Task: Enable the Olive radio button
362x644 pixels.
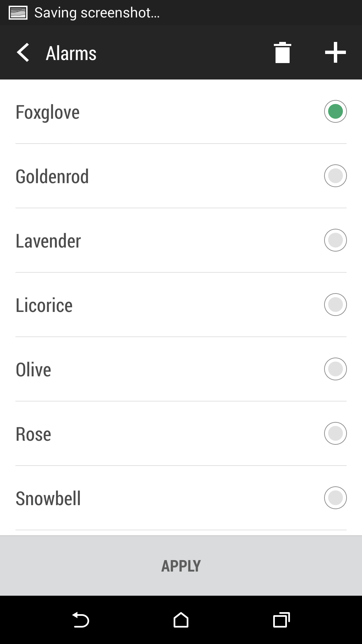Action: point(335,369)
